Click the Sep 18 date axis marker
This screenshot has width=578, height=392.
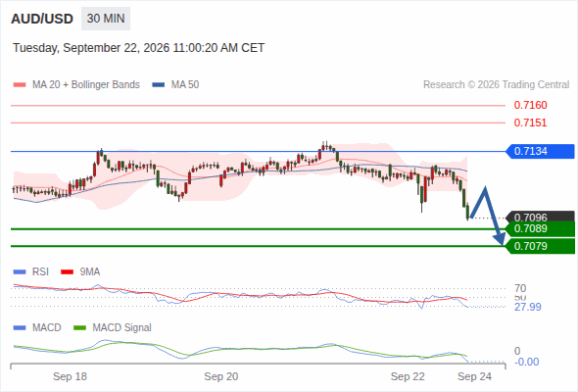click(70, 376)
